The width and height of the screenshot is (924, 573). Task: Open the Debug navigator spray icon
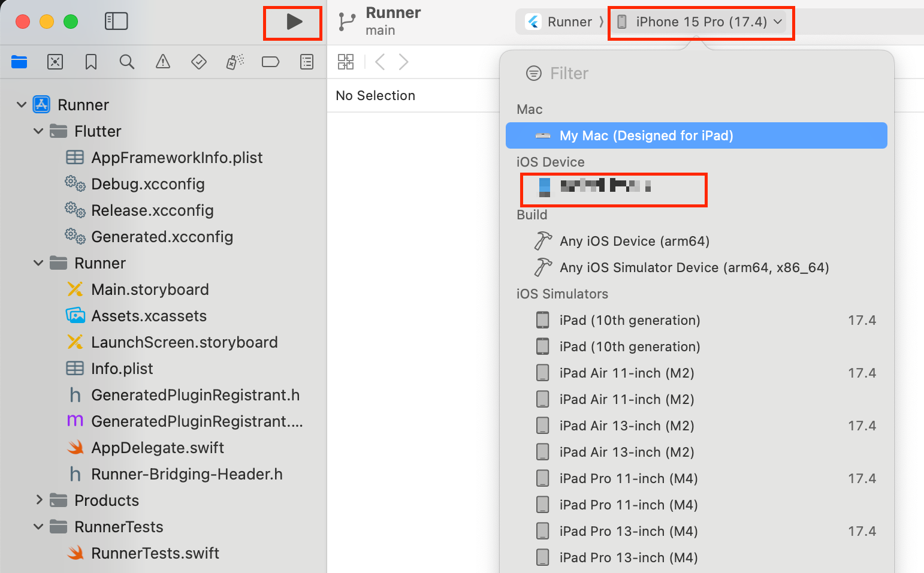pos(235,62)
